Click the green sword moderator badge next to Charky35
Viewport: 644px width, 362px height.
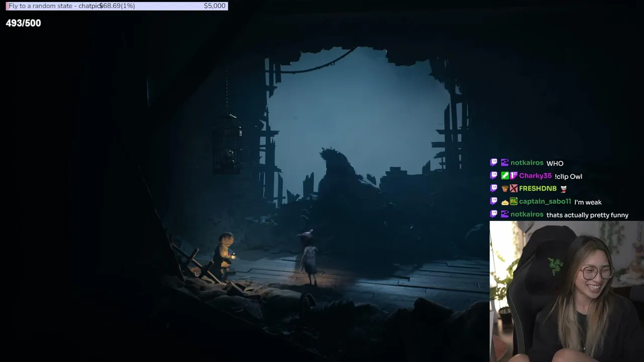pyautogui.click(x=505, y=175)
